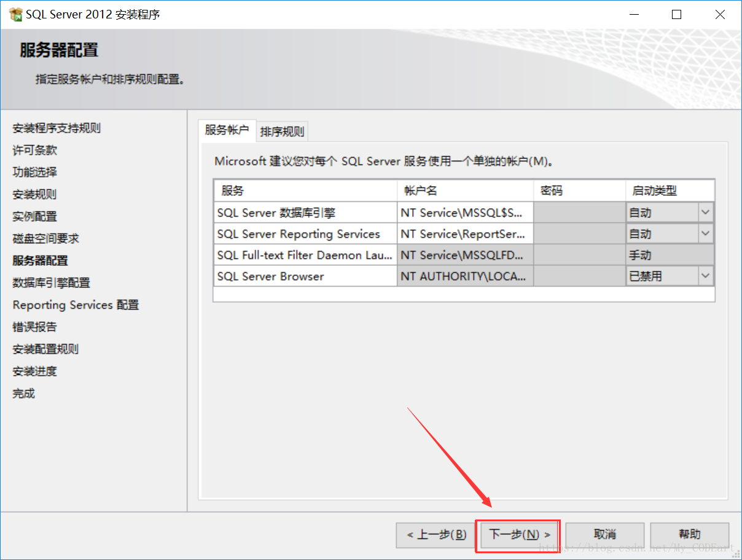Click account name cell NT Service\ReportSer...
742x560 pixels.
pyautogui.click(x=465, y=234)
